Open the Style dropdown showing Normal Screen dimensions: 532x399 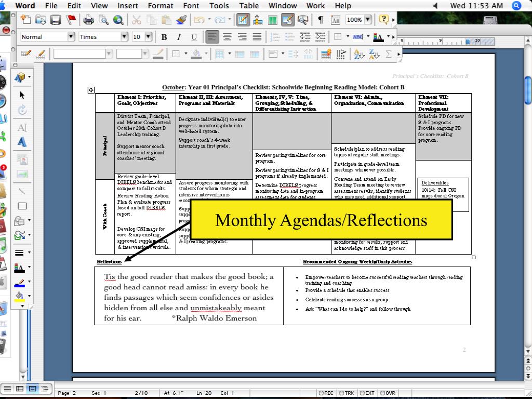(x=71, y=37)
